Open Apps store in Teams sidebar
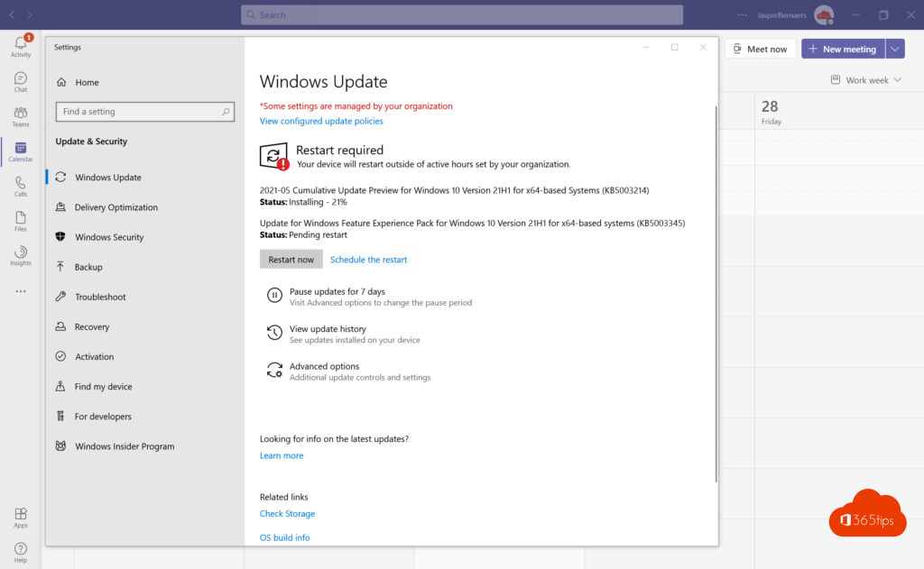This screenshot has height=569, width=924. 21,518
